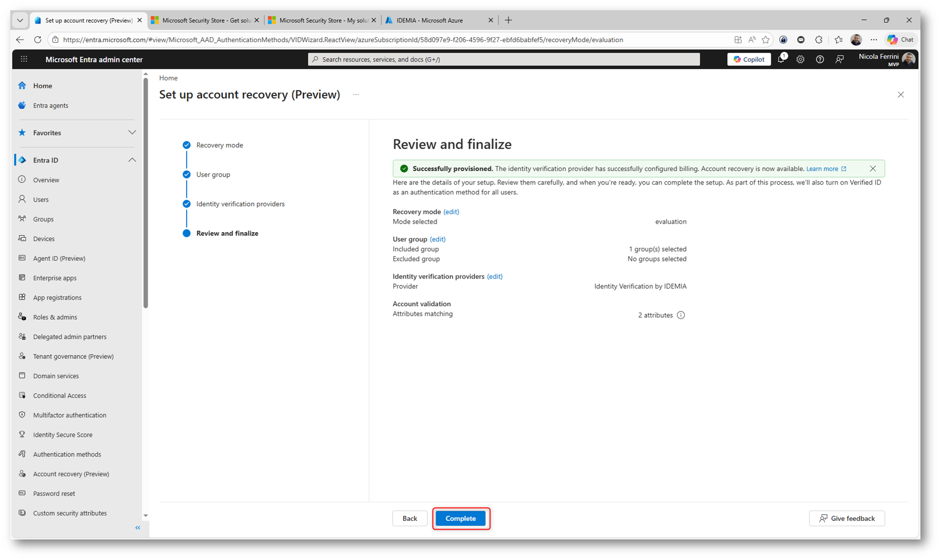Go to Identity verification providers step

240,204
